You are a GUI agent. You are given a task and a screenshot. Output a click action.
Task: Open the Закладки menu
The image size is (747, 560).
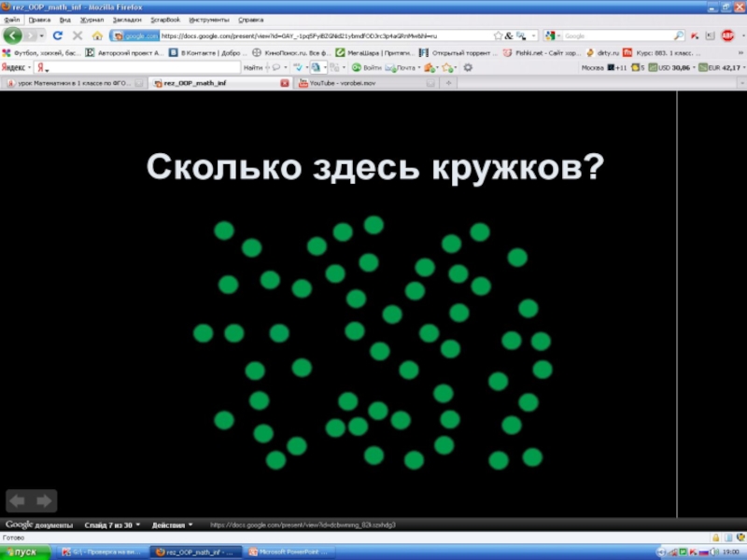click(127, 20)
